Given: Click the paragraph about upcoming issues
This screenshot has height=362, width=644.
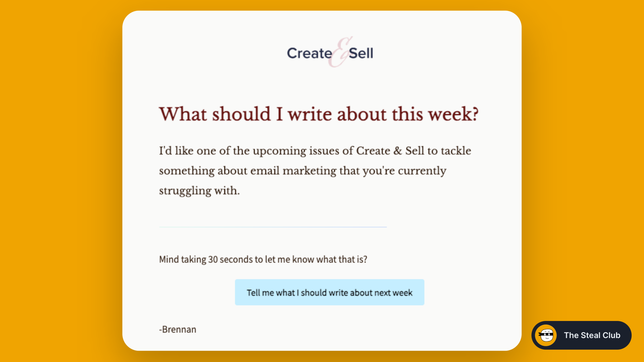Looking at the screenshot, I should click(315, 171).
